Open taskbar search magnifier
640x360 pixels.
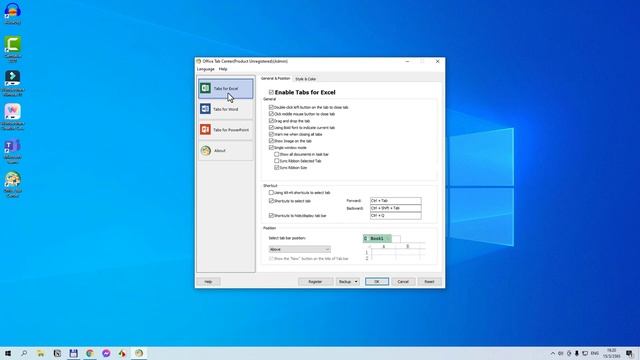click(24, 353)
